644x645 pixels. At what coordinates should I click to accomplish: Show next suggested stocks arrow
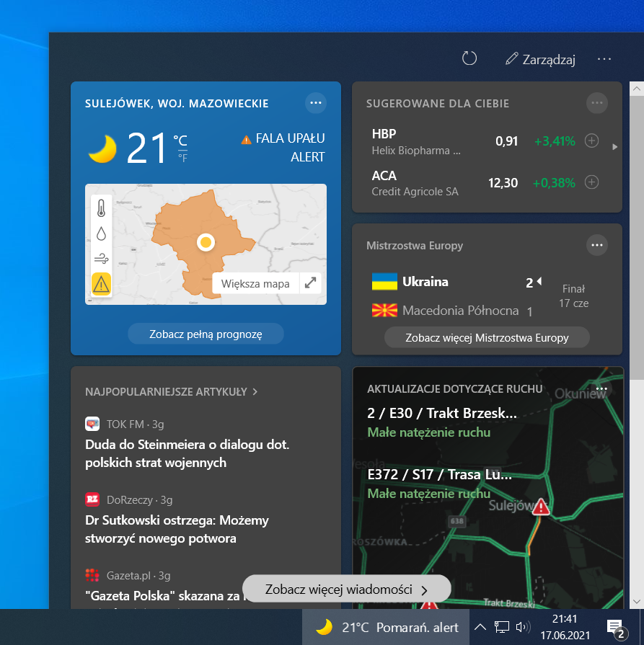coord(614,147)
